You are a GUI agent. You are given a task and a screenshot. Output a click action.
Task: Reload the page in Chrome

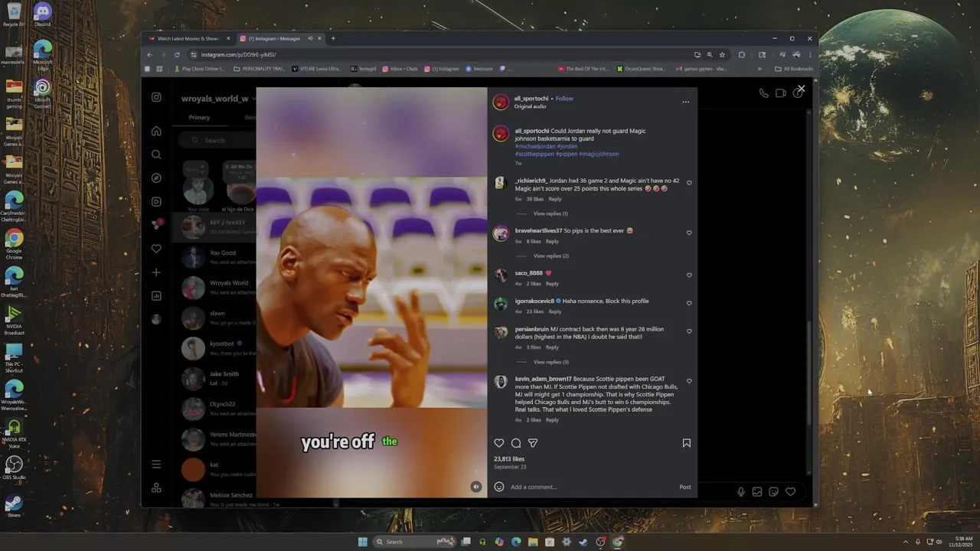pos(177,54)
